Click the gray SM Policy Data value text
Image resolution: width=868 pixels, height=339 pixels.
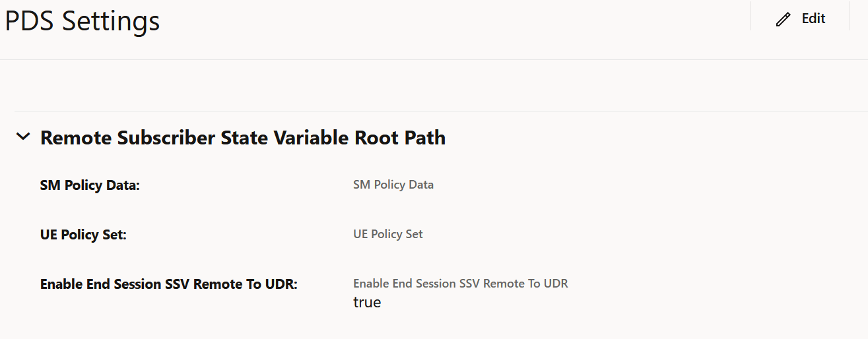click(x=393, y=185)
